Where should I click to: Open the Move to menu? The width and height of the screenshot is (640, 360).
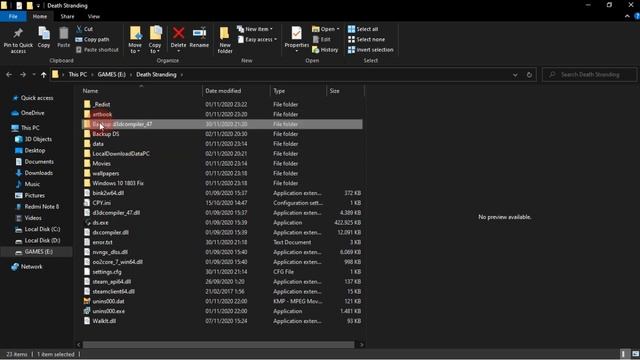pos(135,40)
